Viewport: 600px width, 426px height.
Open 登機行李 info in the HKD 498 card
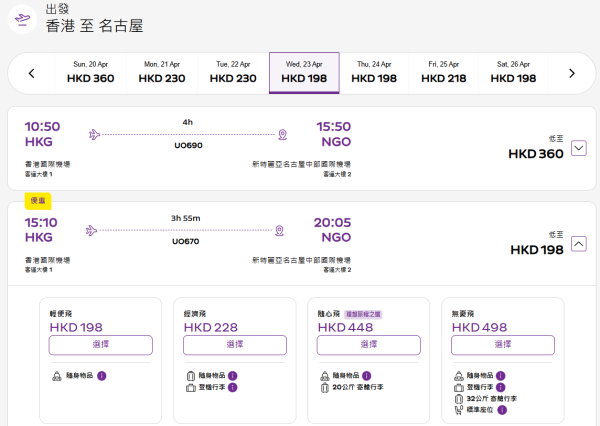(x=501, y=387)
